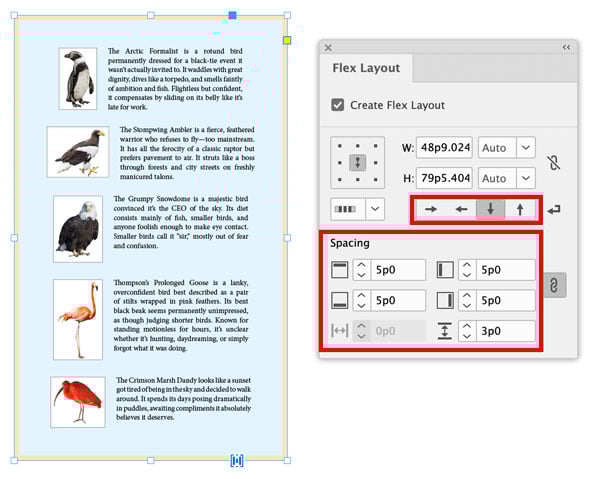Click the row gap 3p0 field
The width and height of the screenshot is (600, 479).
[504, 331]
